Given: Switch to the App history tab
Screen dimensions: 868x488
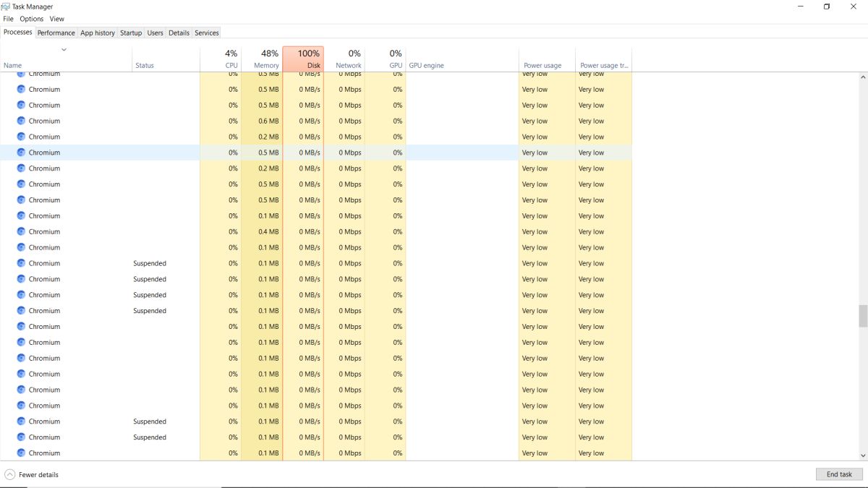Looking at the screenshot, I should 98,33.
